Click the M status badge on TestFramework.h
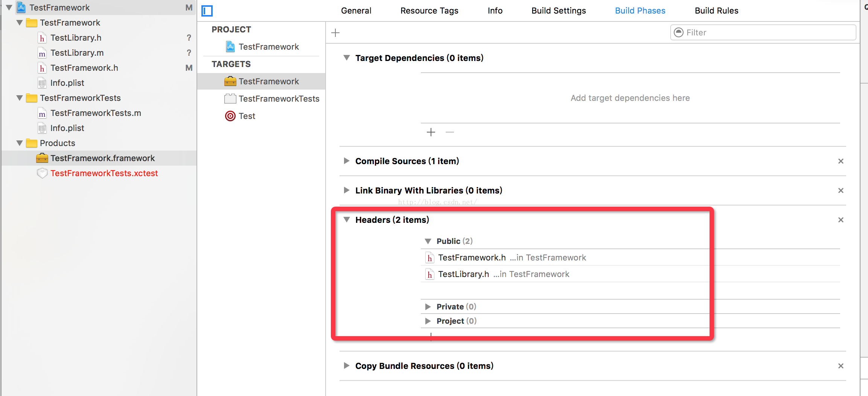This screenshot has height=396, width=868. click(x=189, y=68)
